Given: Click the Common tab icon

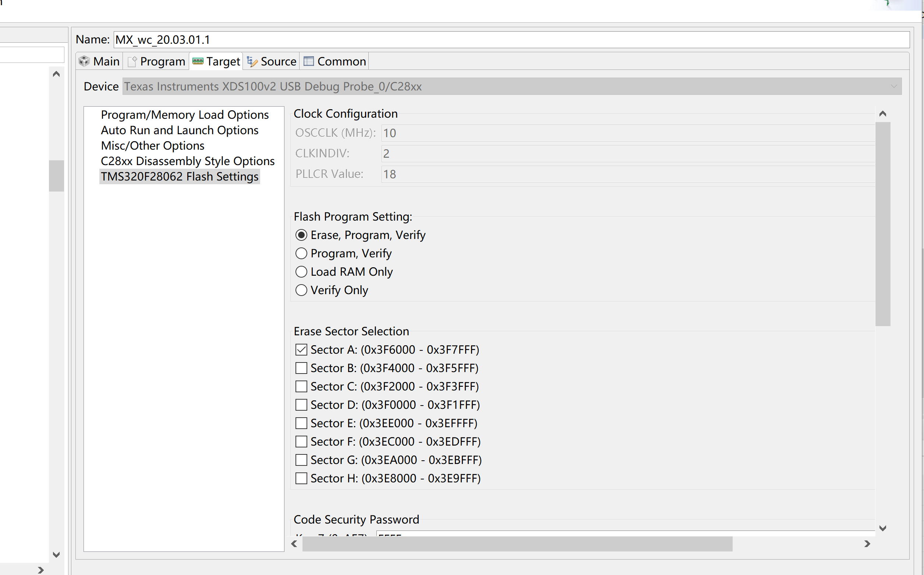Looking at the screenshot, I should 309,61.
